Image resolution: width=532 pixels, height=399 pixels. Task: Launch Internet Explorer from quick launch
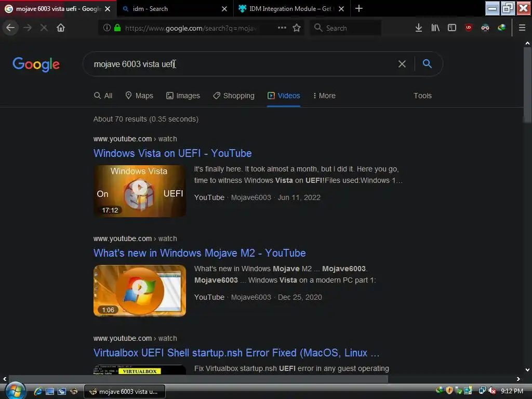pos(37,392)
